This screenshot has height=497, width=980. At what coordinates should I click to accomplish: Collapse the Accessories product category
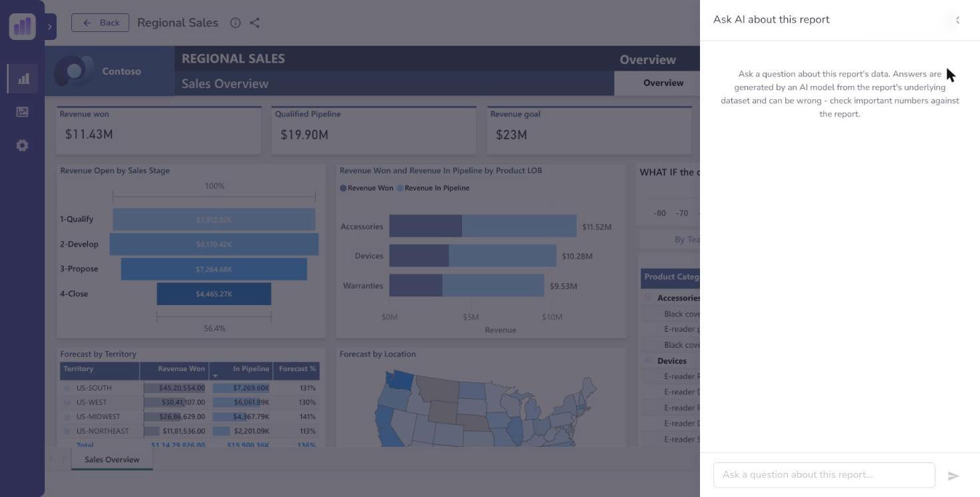(648, 298)
